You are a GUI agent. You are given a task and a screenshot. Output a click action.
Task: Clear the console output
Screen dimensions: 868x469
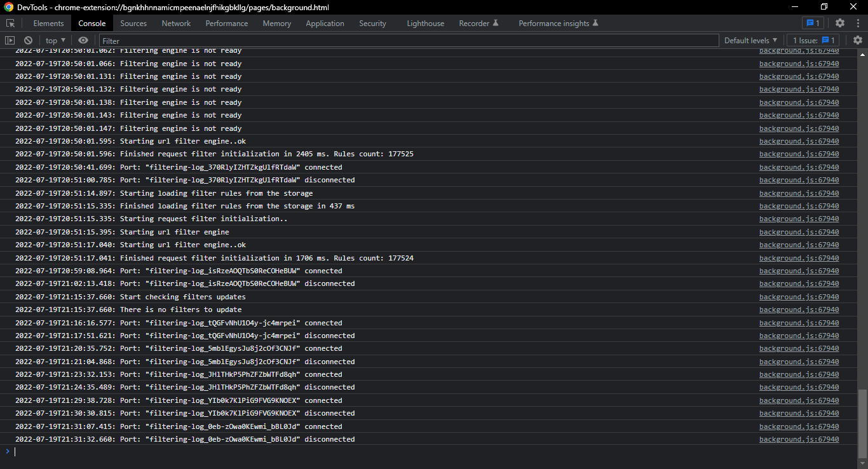click(x=27, y=40)
